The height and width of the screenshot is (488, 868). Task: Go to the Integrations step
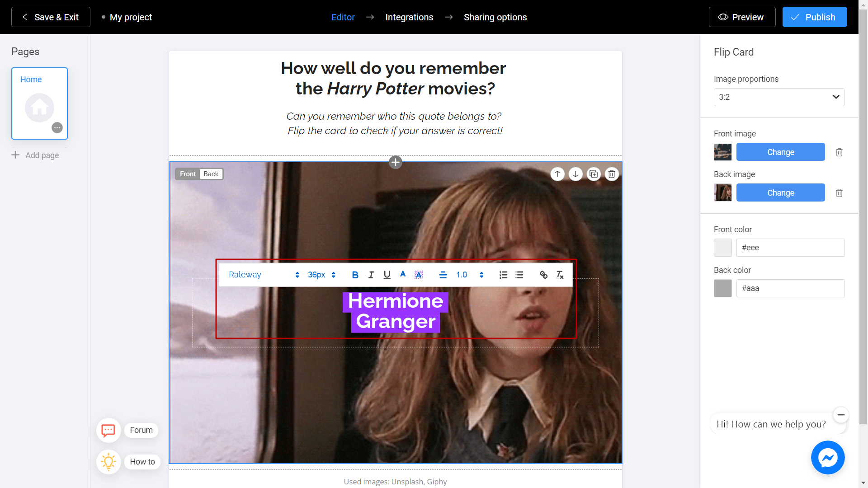pos(409,17)
